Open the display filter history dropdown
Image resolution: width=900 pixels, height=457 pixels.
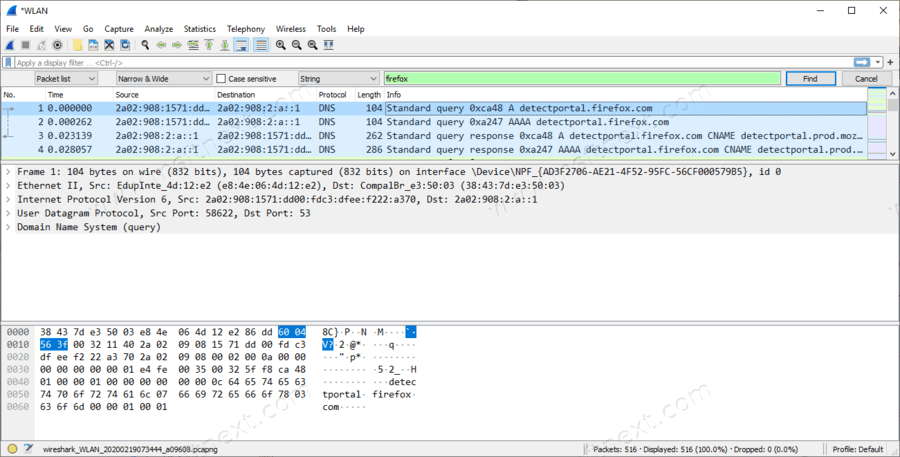[x=878, y=63]
